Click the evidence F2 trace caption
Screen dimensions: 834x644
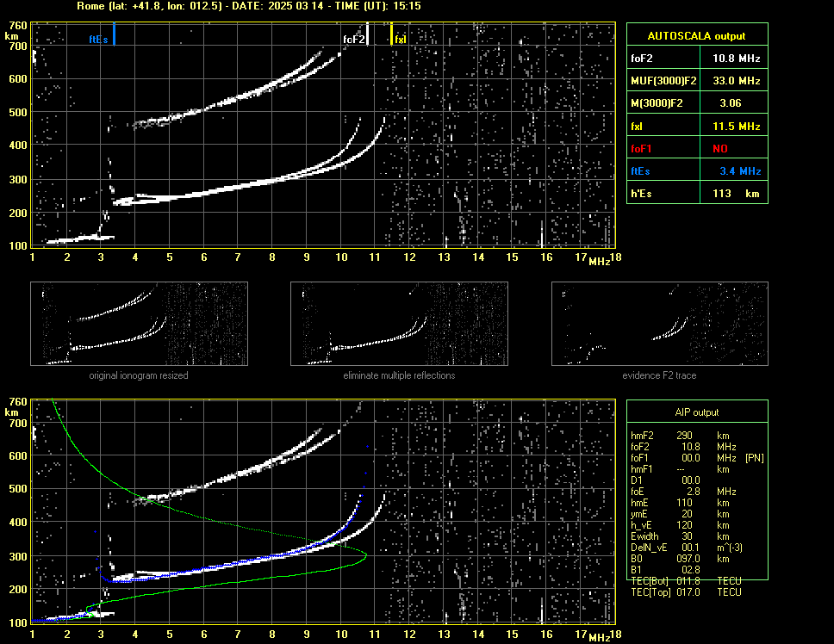(660, 375)
